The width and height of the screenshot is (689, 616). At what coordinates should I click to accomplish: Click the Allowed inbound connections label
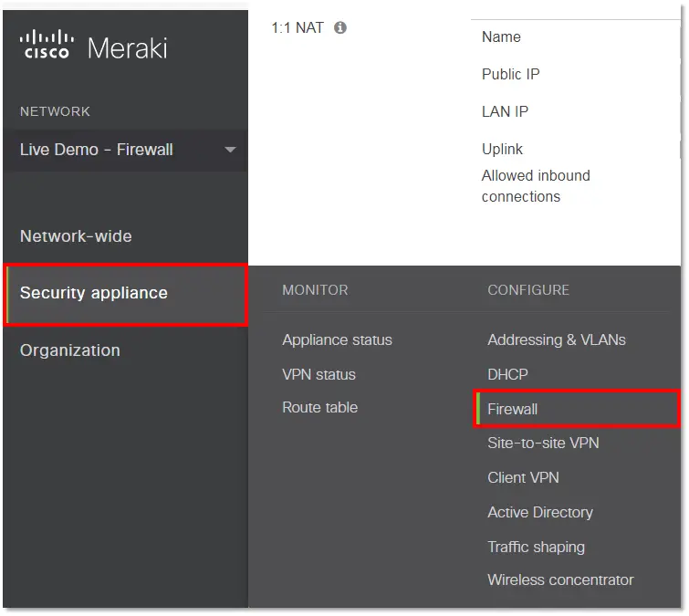536,186
